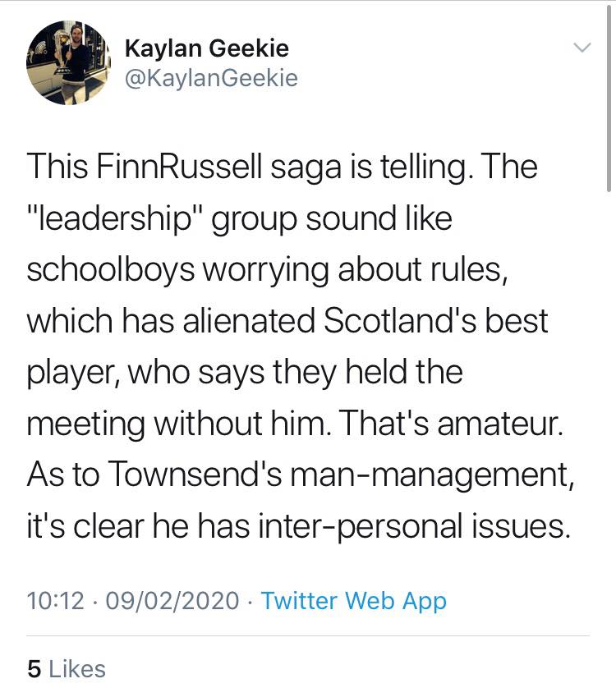
Task: Open the Twitter Web App source link
Action: [x=353, y=601]
